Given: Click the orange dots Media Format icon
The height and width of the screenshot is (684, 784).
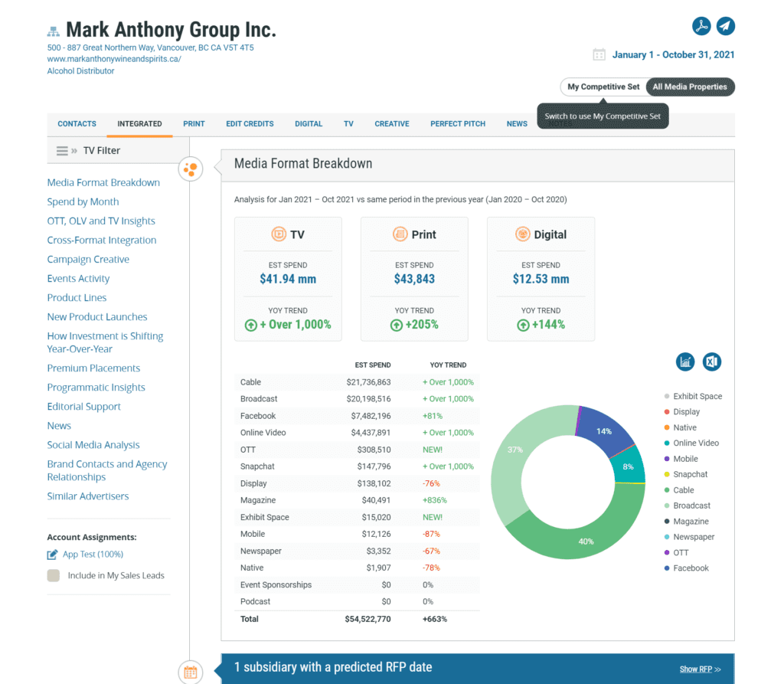Looking at the screenshot, I should (191, 169).
